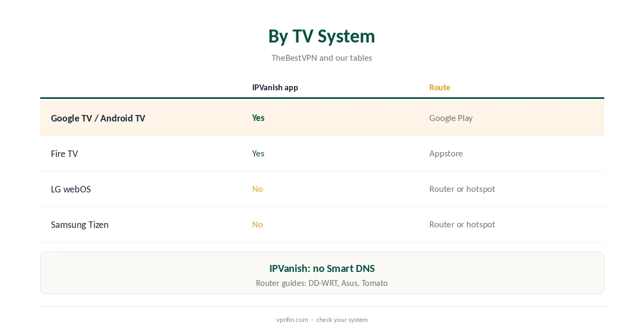Click 'Yes' in the Fire TV row

(258, 153)
